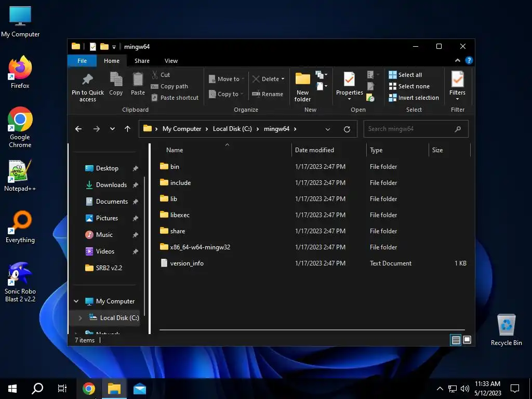Select the bin folder
Screen dimensions: 532x399
(x=313, y=167)
